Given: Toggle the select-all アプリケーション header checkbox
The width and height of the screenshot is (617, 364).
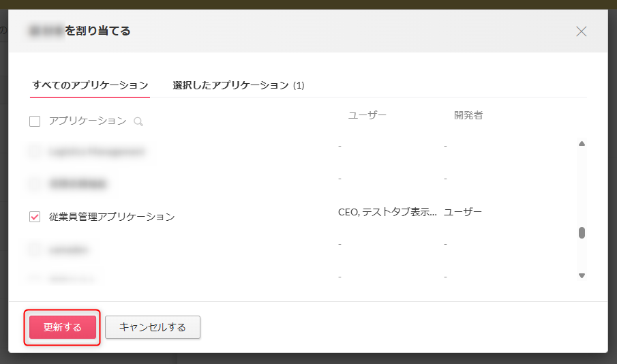Looking at the screenshot, I should point(35,121).
